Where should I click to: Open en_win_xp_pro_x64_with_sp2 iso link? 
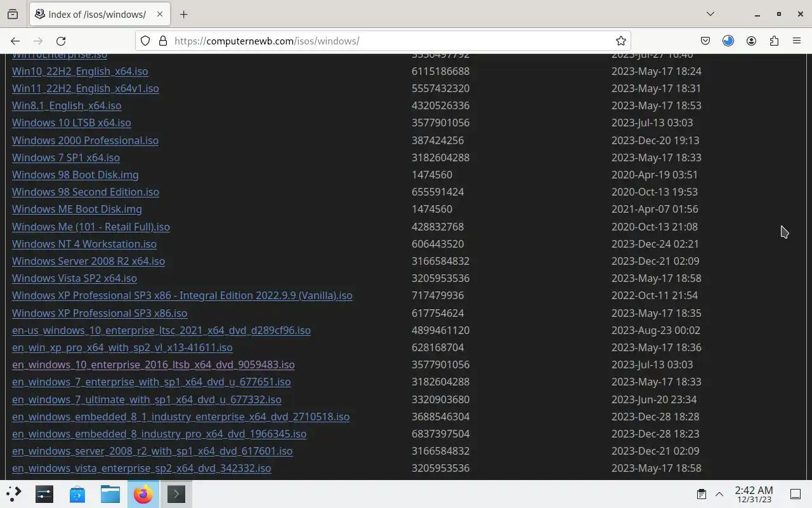[x=122, y=347]
